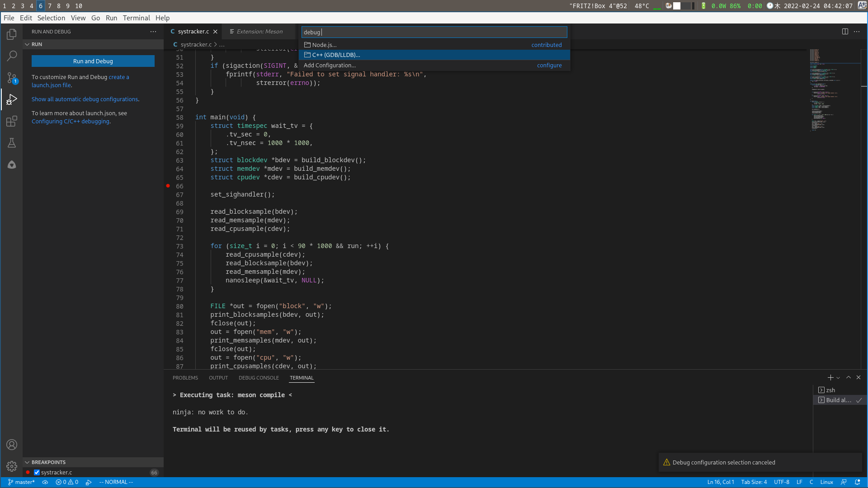
Task: Open the Terminal menu
Action: click(x=137, y=18)
